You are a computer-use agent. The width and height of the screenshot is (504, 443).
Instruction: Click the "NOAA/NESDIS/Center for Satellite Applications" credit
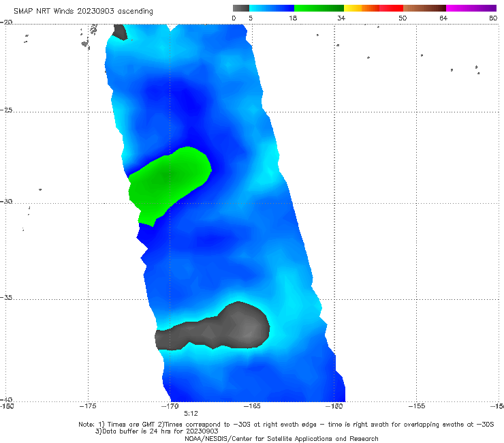point(281,438)
